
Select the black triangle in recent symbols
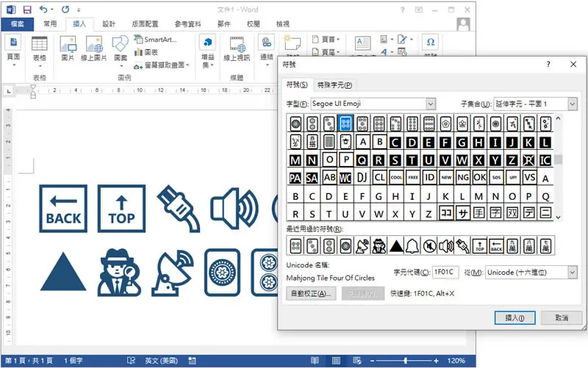tap(396, 246)
